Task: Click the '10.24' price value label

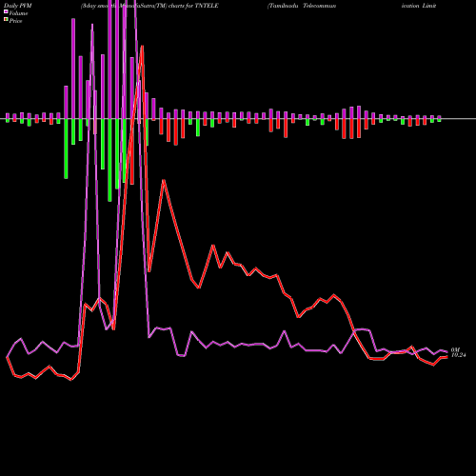Action: click(x=459, y=355)
